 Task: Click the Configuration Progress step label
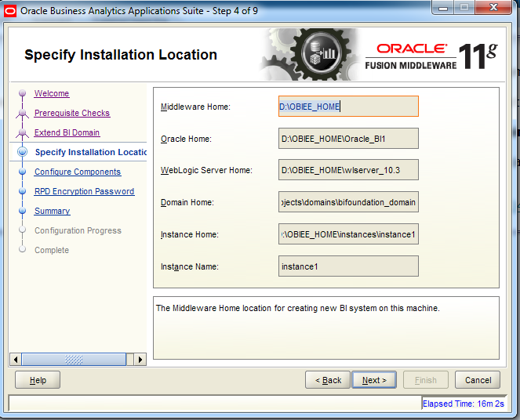click(78, 230)
